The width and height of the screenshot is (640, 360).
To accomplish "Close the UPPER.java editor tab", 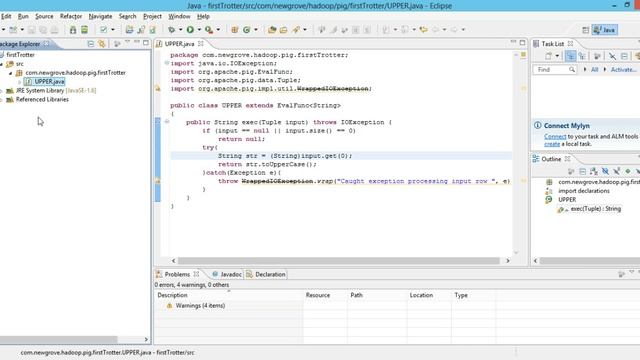I will [x=201, y=43].
